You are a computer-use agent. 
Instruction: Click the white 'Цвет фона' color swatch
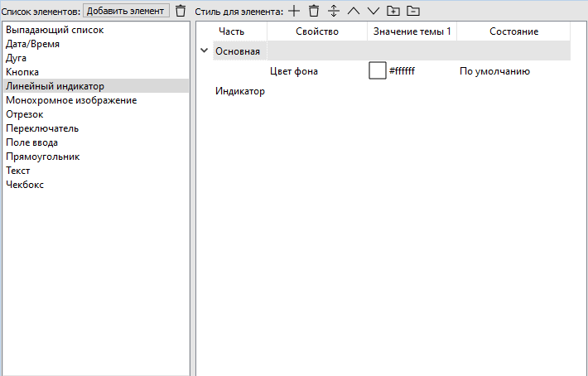click(378, 71)
